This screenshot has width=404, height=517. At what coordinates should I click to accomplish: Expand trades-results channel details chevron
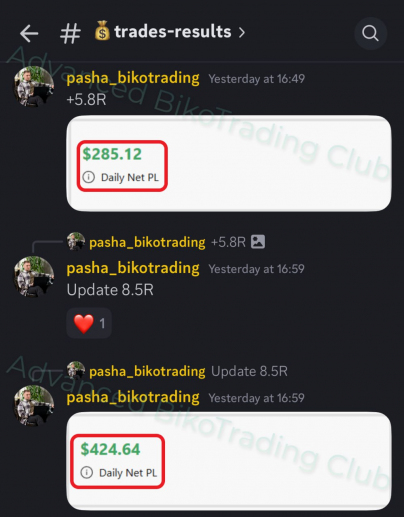tap(242, 32)
